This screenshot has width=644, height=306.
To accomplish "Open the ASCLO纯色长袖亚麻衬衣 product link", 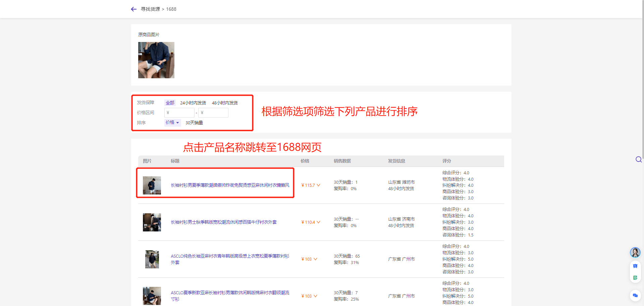I will pos(230,259).
